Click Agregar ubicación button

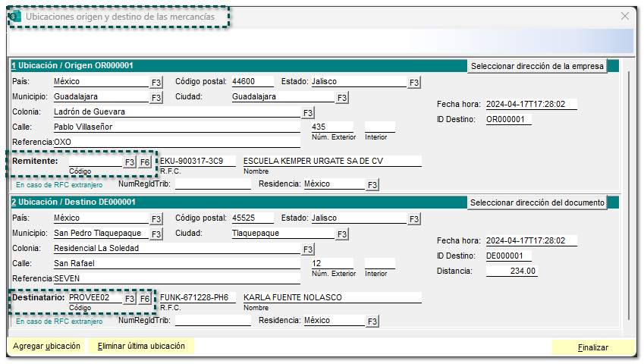click(46, 346)
